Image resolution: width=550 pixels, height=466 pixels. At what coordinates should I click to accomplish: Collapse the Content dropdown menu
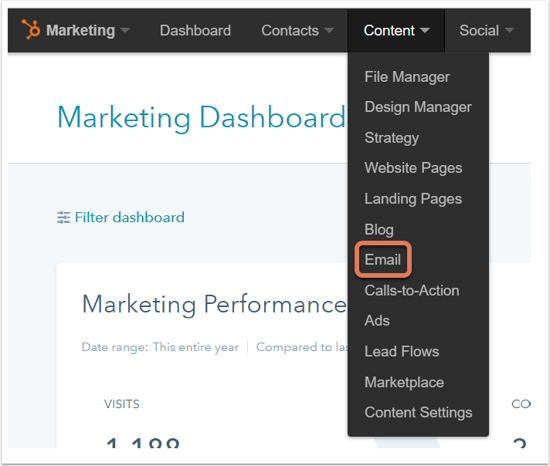(x=396, y=31)
